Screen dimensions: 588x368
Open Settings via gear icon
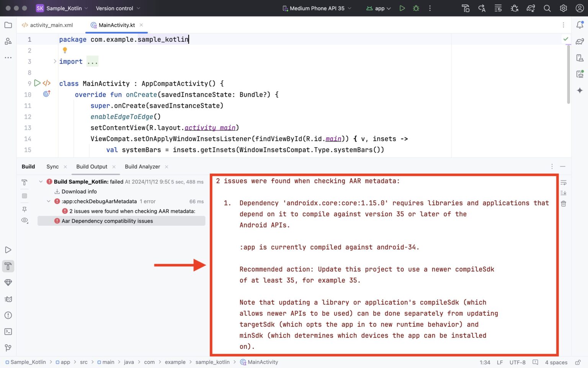(563, 8)
